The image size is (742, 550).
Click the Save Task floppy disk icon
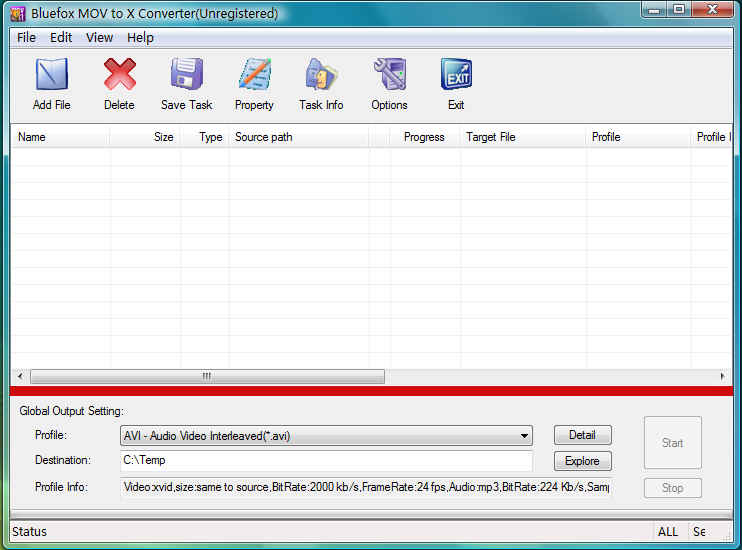pos(187,74)
